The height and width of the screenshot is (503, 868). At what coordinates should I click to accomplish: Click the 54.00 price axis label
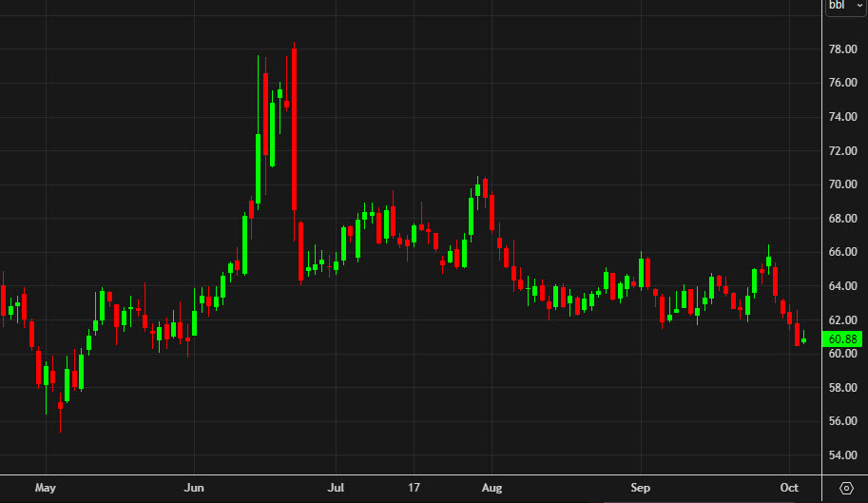coord(843,455)
